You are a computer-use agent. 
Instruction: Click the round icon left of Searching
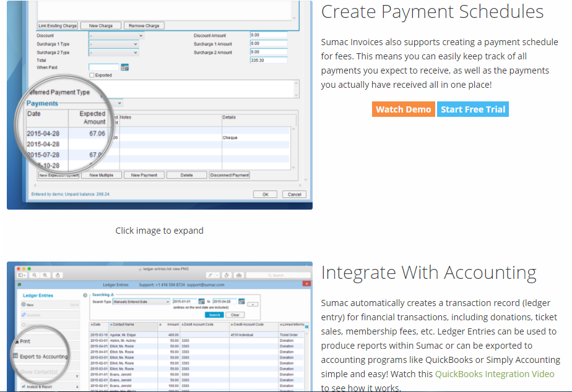[85, 295]
